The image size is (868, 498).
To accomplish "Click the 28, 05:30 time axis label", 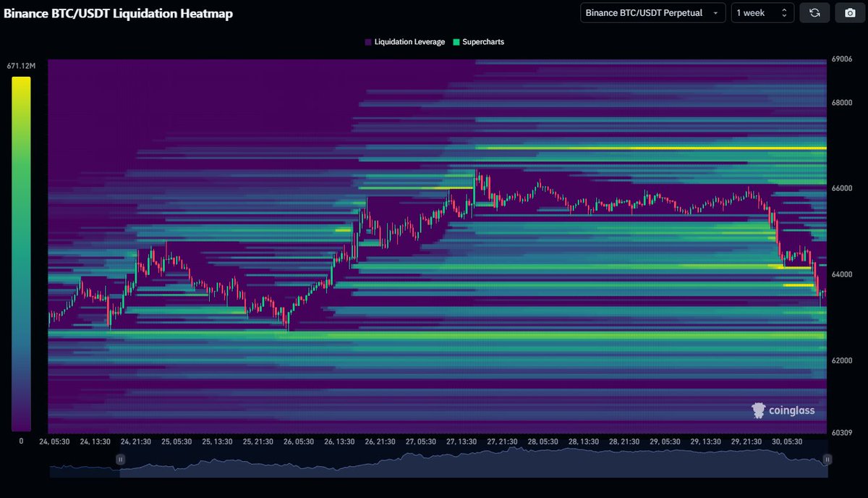I will click(542, 441).
